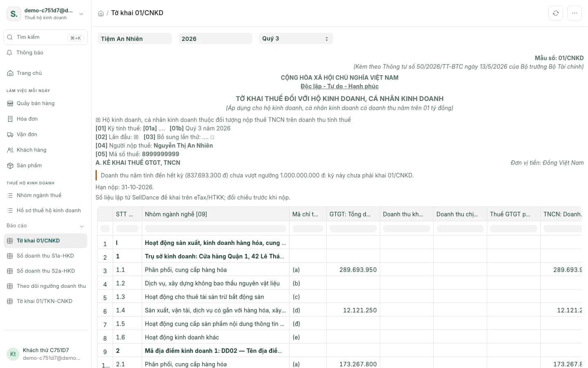Open the Quý 3 quarter dropdown

coord(296,38)
